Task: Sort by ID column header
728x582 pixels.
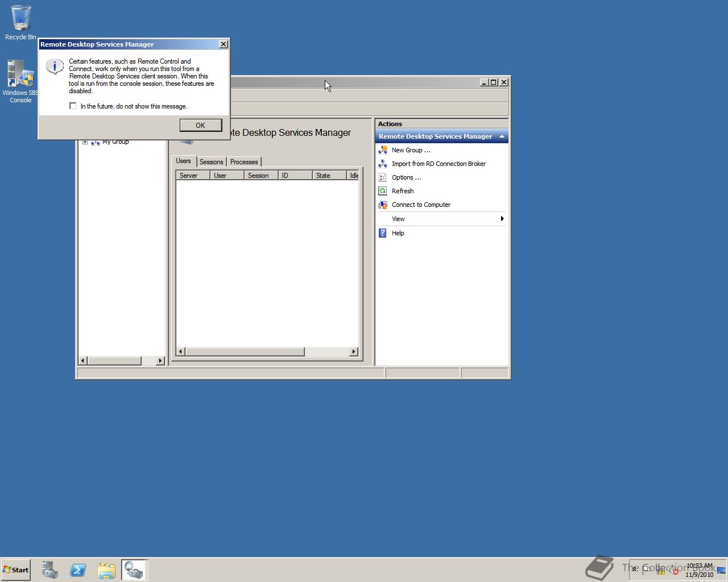Action: pyautogui.click(x=295, y=176)
